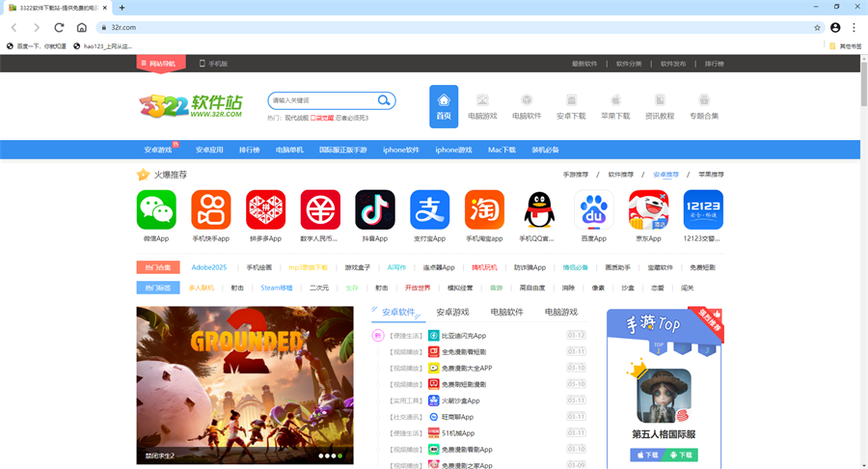Open 软件分类 in top bar
Screen dimensions: 868x469
[629, 64]
